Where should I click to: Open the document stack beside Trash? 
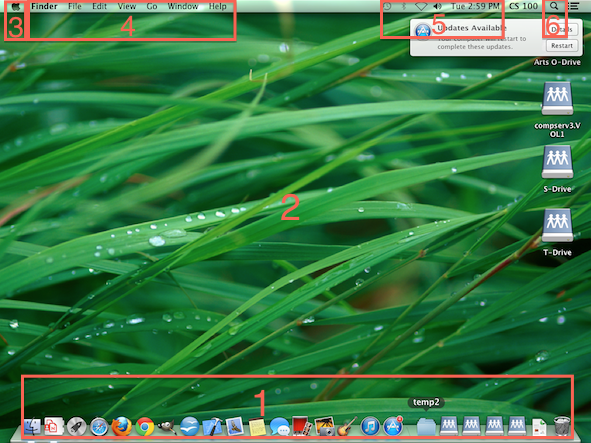pos(539,427)
